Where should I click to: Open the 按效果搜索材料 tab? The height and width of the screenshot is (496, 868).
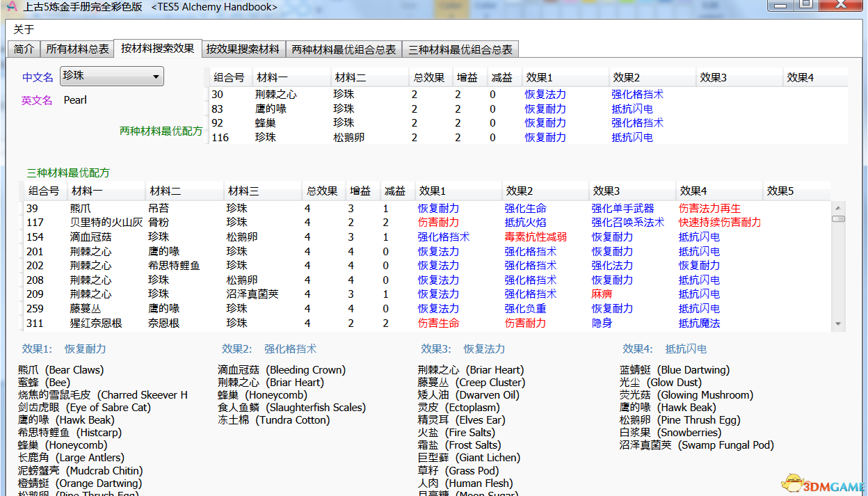(x=243, y=49)
